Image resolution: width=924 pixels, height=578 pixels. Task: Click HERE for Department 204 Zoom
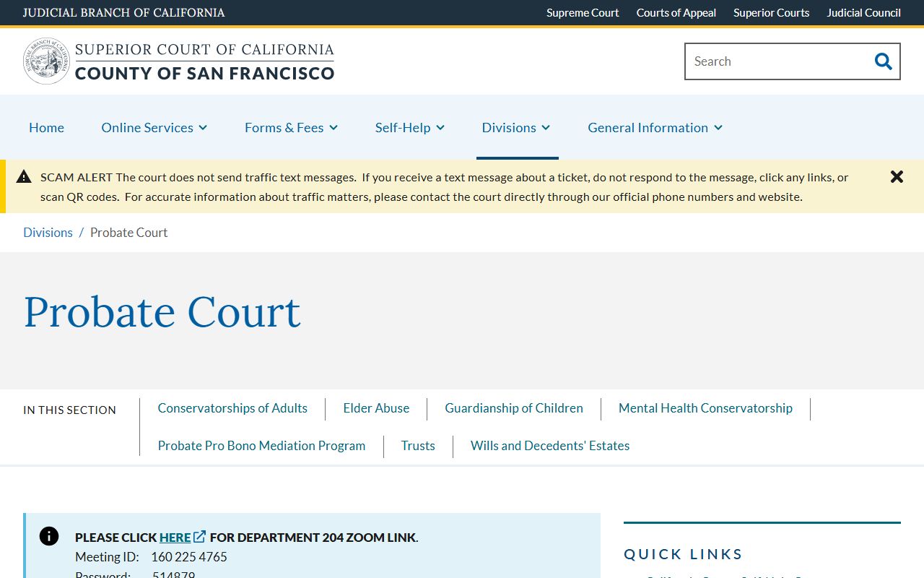tap(175, 537)
